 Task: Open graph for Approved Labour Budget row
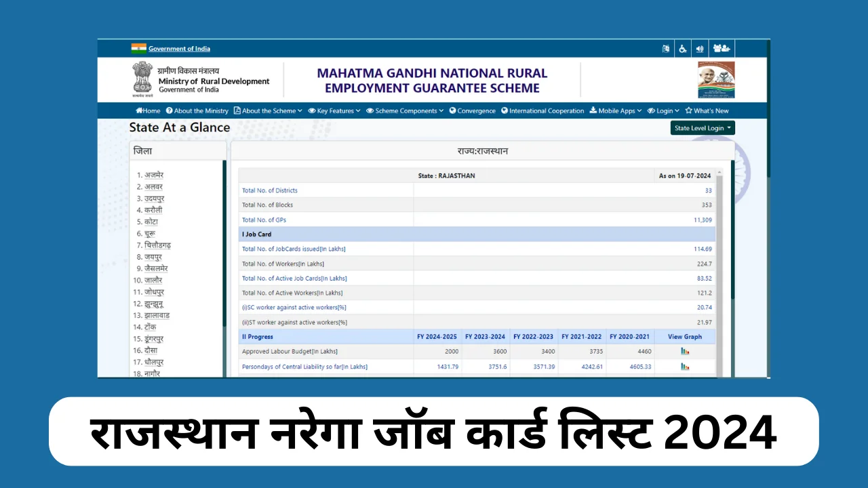coord(685,351)
